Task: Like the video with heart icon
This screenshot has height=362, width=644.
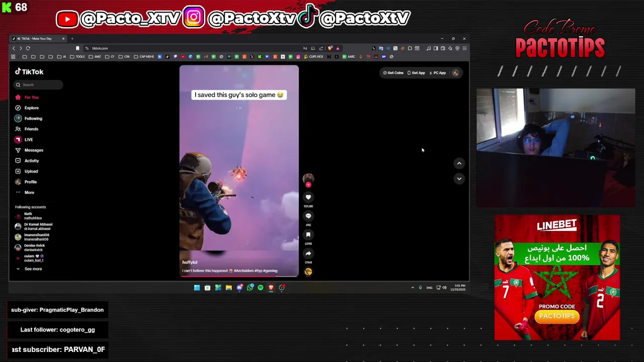Action: tap(308, 197)
